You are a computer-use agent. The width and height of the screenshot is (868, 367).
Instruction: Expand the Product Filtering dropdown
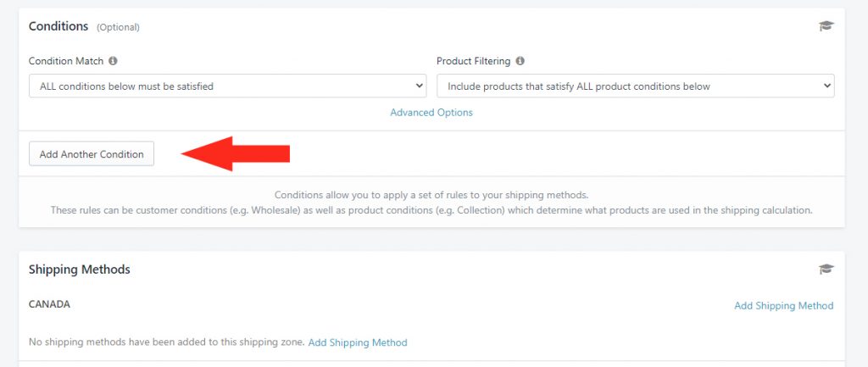coord(636,86)
